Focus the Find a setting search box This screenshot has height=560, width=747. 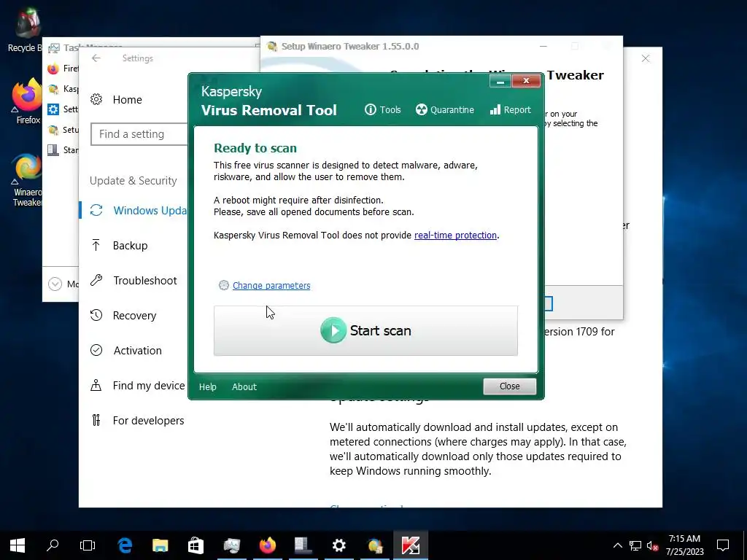[139, 134]
